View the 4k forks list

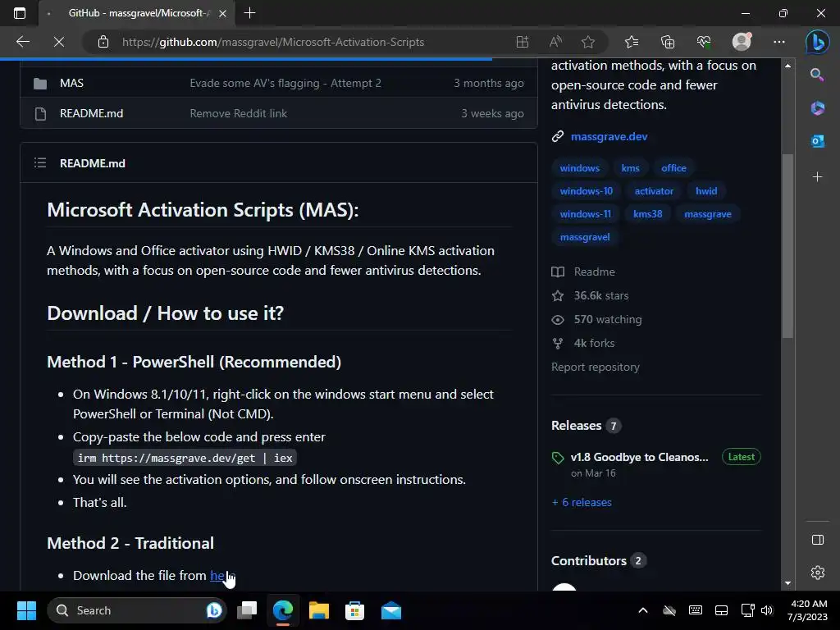(x=583, y=344)
